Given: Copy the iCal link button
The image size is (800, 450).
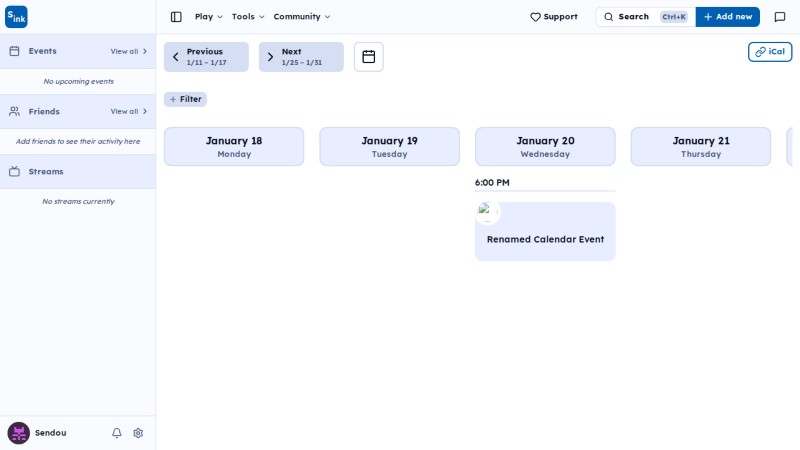Looking at the screenshot, I should (x=770, y=52).
